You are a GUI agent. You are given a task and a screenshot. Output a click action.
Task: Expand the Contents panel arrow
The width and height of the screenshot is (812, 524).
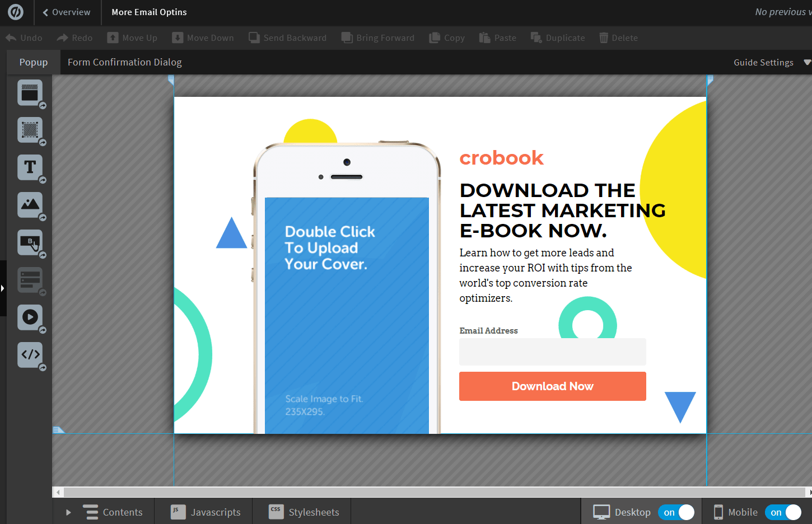(68, 512)
